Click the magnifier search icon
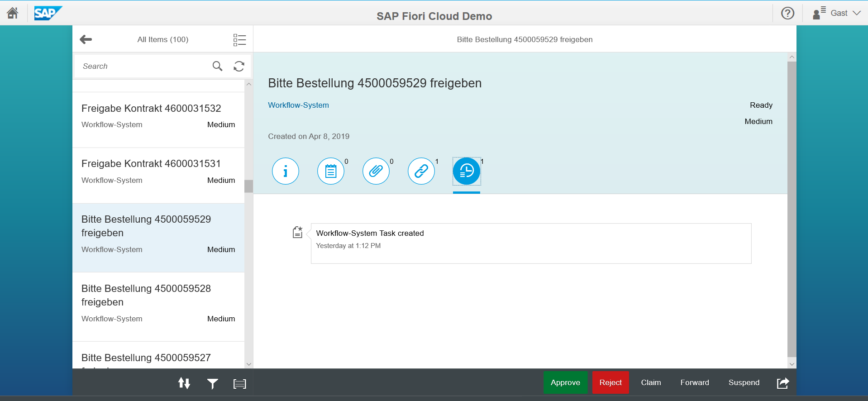868x401 pixels. [217, 66]
